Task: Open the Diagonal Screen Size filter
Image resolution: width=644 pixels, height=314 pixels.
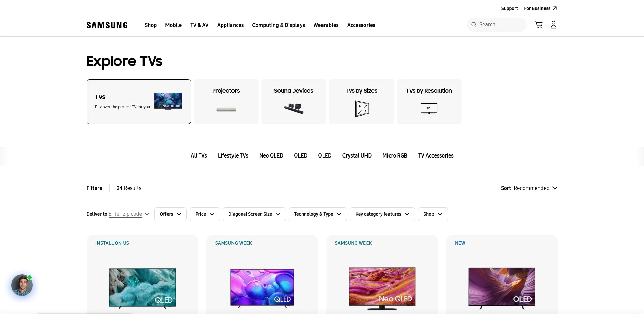Action: [254, 214]
